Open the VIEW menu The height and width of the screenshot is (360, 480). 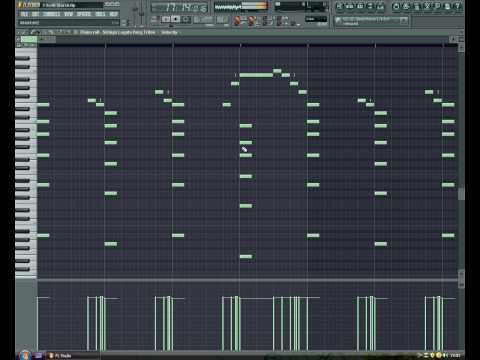tap(68, 14)
